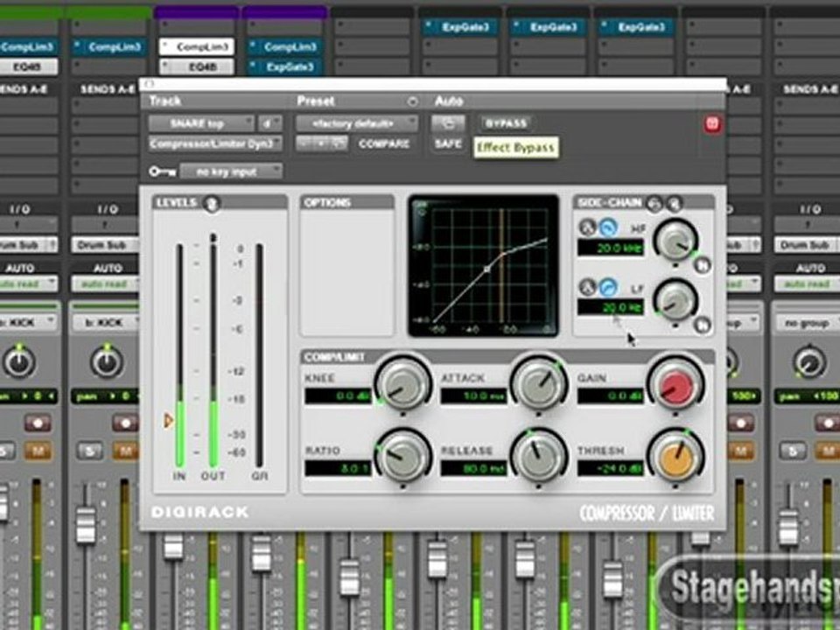Click the HF 20.0 kHz value field
840x630 pixels.
click(x=610, y=248)
